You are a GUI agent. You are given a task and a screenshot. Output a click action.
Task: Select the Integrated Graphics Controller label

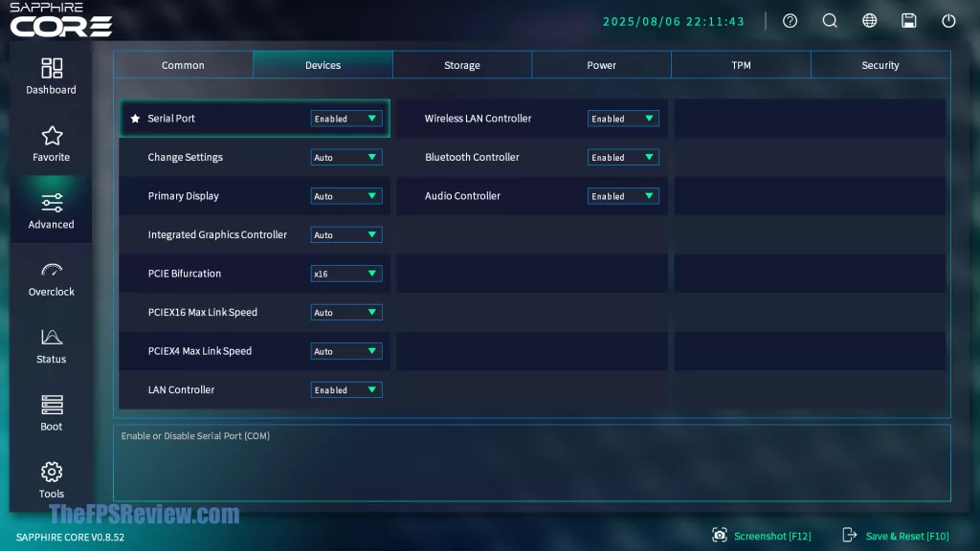pyautogui.click(x=217, y=234)
